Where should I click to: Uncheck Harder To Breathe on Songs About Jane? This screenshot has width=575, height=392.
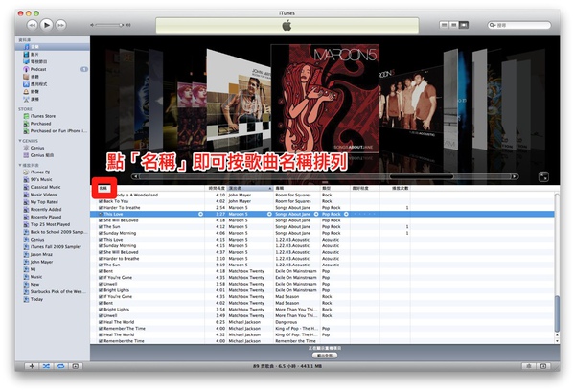tap(101, 208)
